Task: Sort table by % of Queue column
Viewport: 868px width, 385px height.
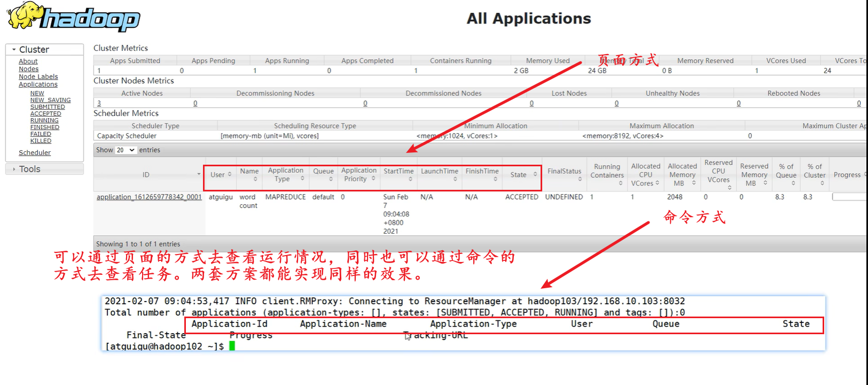Action: [786, 174]
